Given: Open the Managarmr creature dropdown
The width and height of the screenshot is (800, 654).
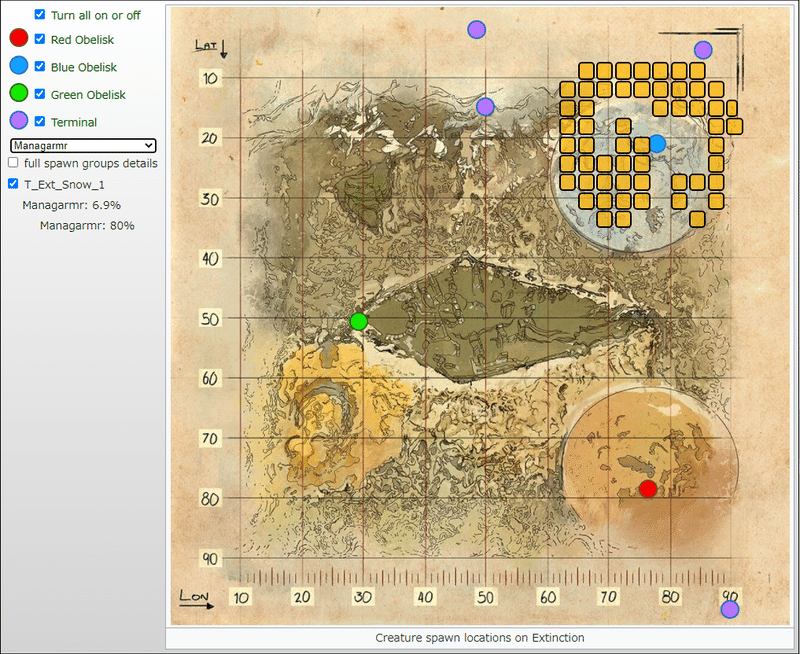Looking at the screenshot, I should point(83,145).
